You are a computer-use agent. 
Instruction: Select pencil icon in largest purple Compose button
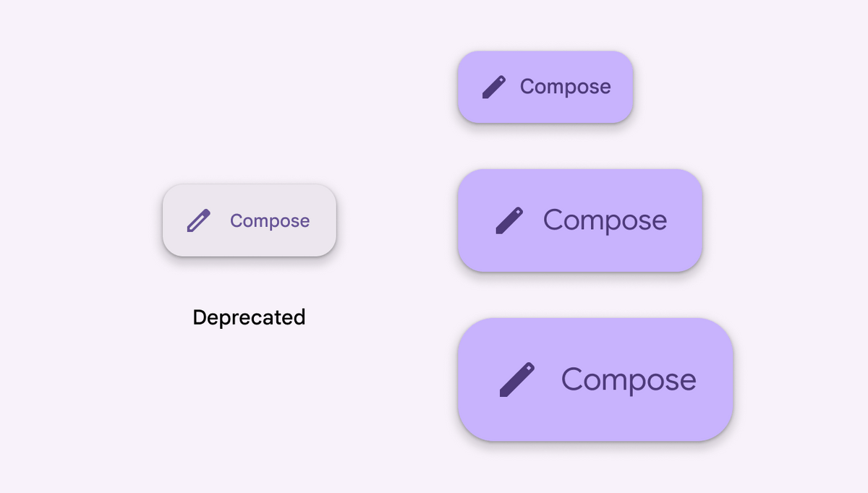click(x=517, y=380)
